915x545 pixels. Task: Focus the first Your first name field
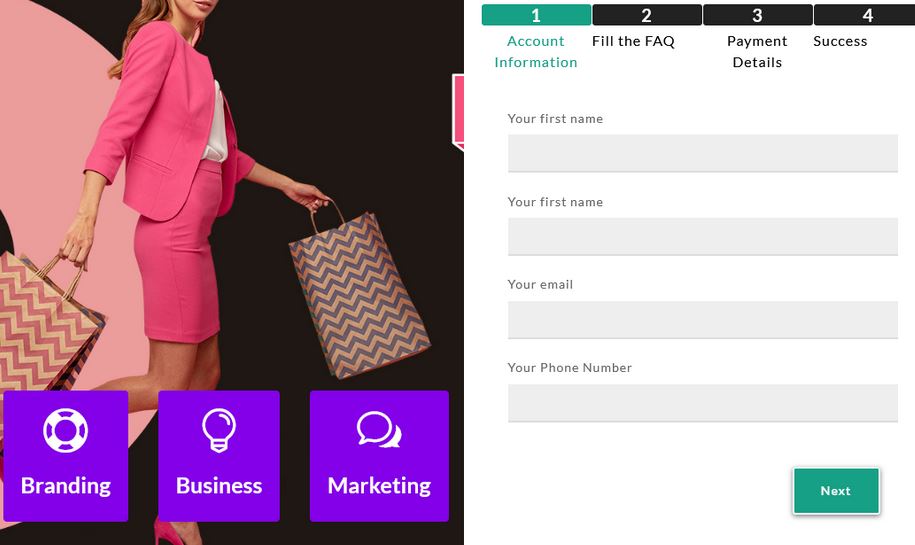[x=703, y=153]
